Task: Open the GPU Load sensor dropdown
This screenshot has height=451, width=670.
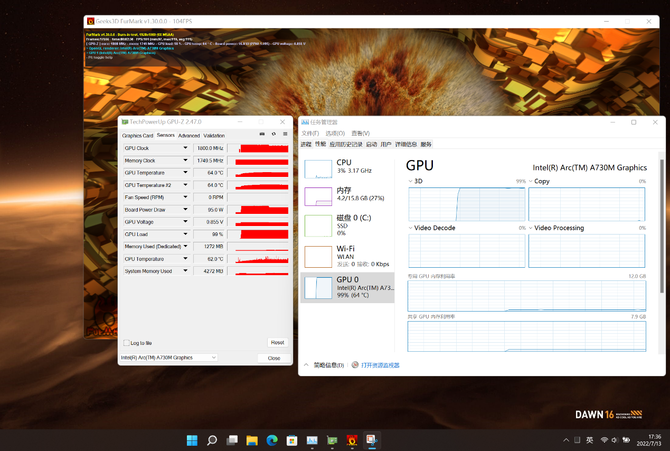Action: [x=185, y=234]
